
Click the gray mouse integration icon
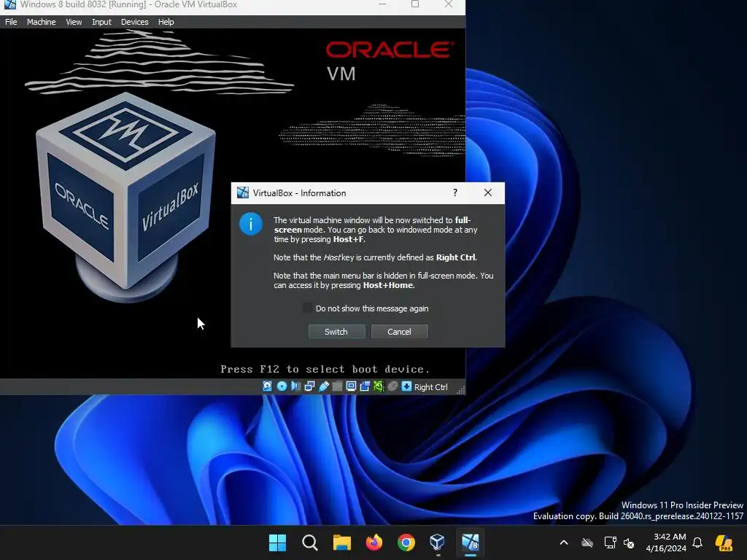[x=392, y=386]
